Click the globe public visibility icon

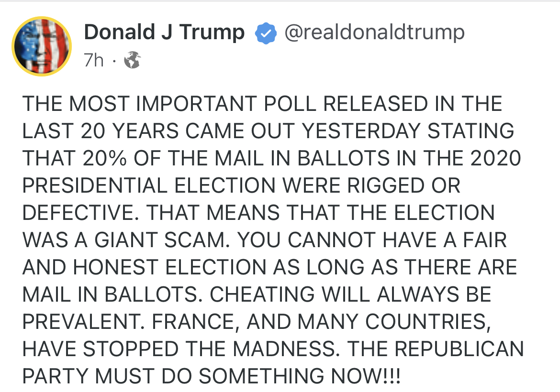click(x=132, y=61)
